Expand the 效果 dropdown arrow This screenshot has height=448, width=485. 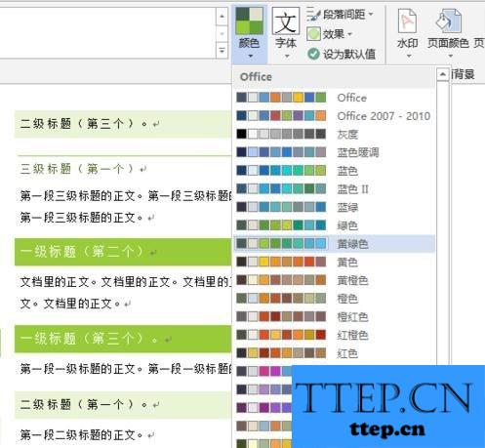click(x=349, y=34)
